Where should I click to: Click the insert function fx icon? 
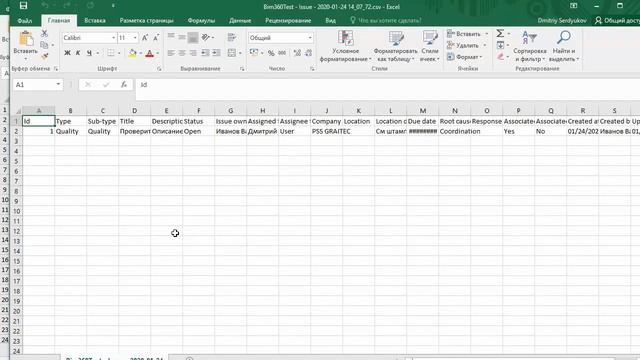[x=124, y=84]
